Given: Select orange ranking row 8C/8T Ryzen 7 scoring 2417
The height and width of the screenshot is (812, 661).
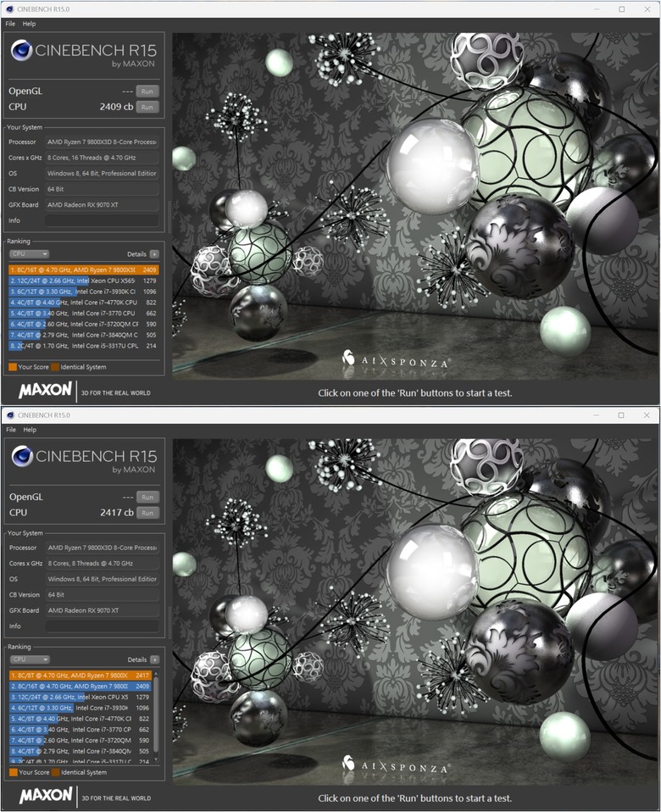Looking at the screenshot, I should (81, 676).
